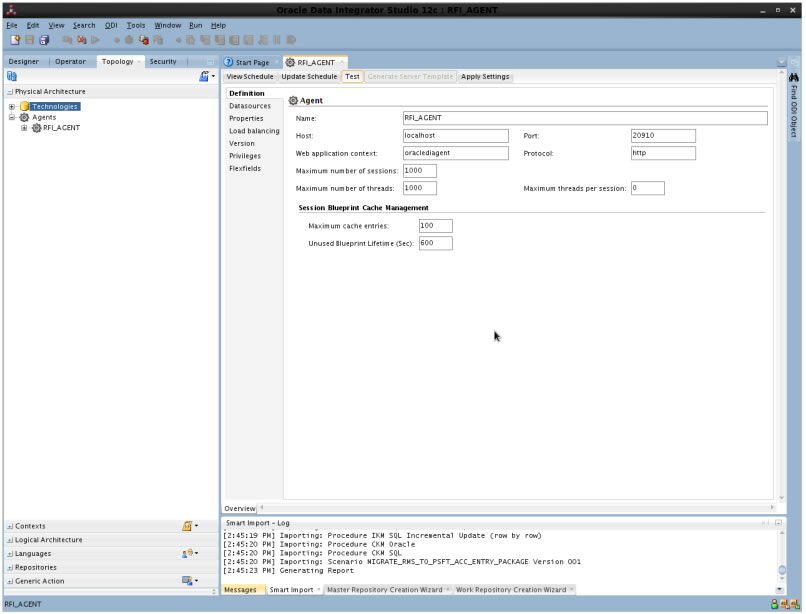The width and height of the screenshot is (806, 614).
Task: Expand the Logical Architecture section
Action: tap(10, 540)
